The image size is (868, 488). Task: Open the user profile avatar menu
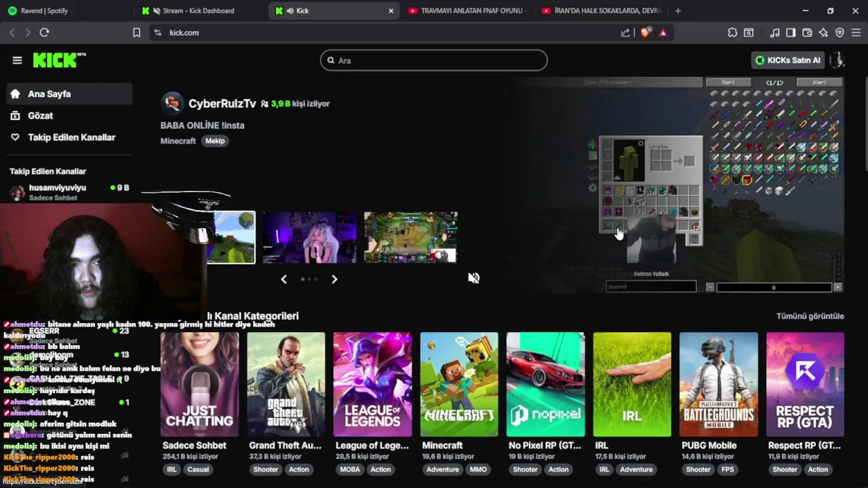pos(837,60)
